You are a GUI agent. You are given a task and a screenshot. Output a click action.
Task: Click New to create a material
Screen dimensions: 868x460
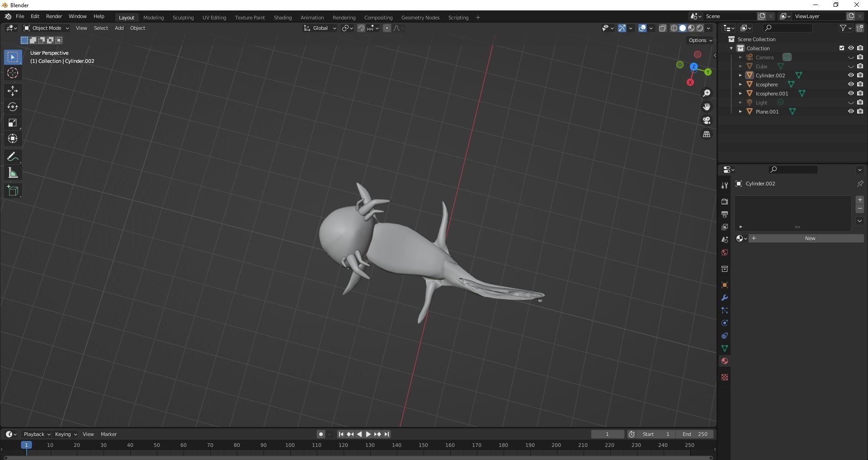coord(807,238)
